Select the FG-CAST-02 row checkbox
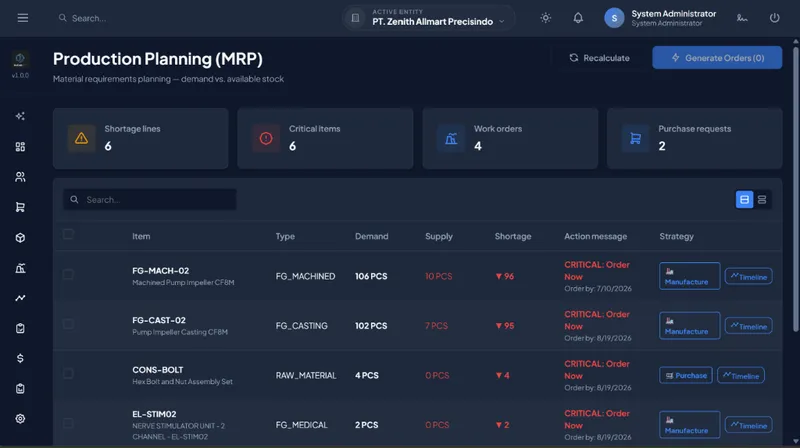 pos(68,324)
